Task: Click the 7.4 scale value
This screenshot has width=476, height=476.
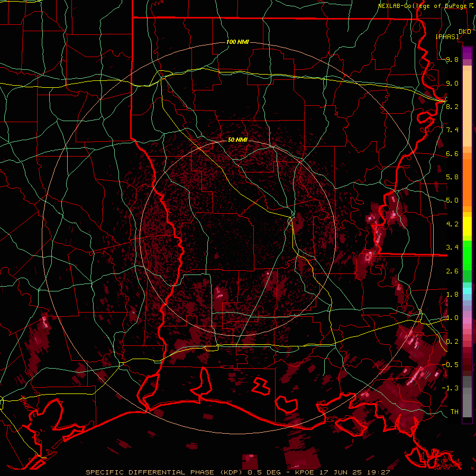Action: click(x=452, y=130)
